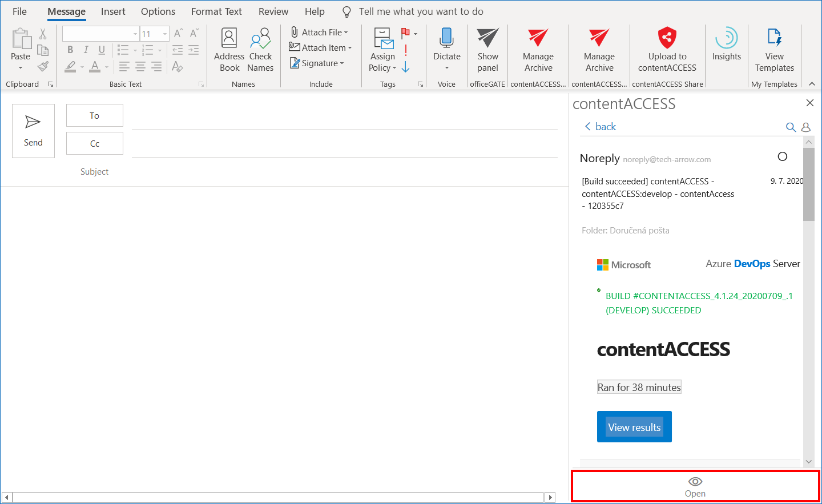Select the radio circle beside Noreply email

click(x=783, y=156)
